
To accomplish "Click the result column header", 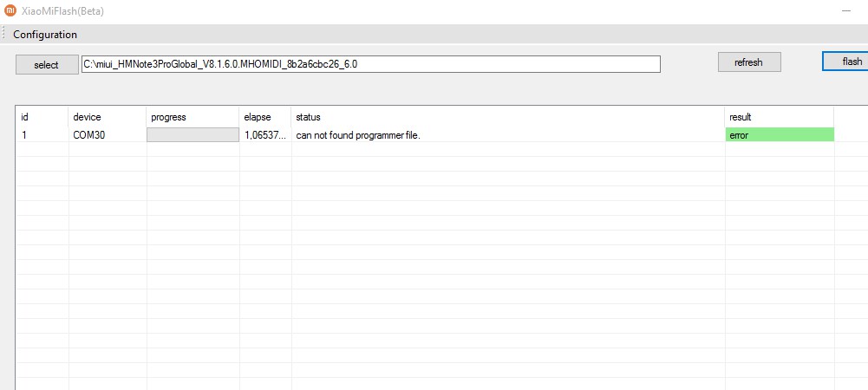I will pyautogui.click(x=779, y=116).
